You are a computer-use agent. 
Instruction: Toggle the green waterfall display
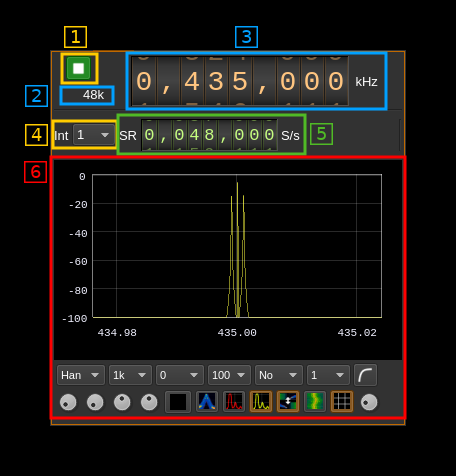pyautogui.click(x=315, y=402)
